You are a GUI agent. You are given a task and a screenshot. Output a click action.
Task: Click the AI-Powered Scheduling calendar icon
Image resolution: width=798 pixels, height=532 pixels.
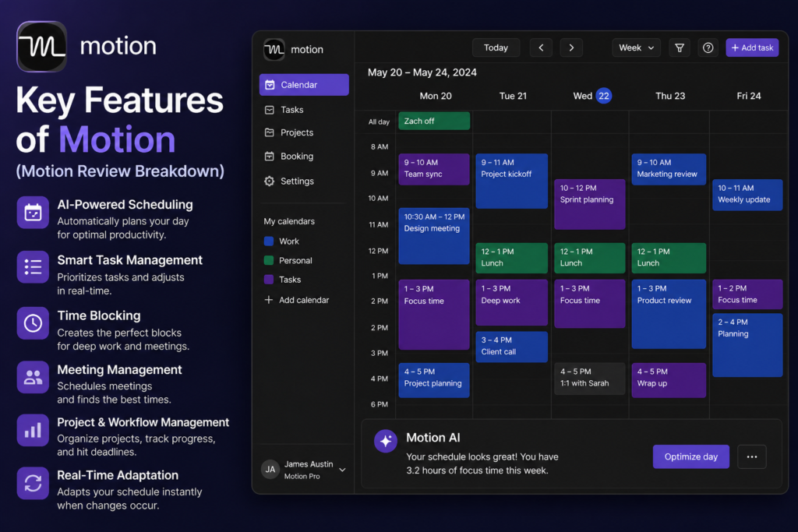(33, 213)
